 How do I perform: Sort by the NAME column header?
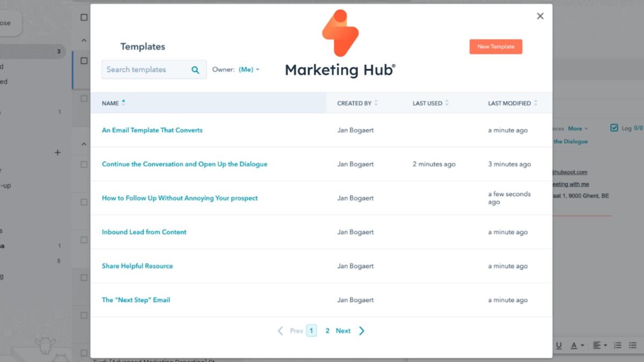(x=114, y=103)
